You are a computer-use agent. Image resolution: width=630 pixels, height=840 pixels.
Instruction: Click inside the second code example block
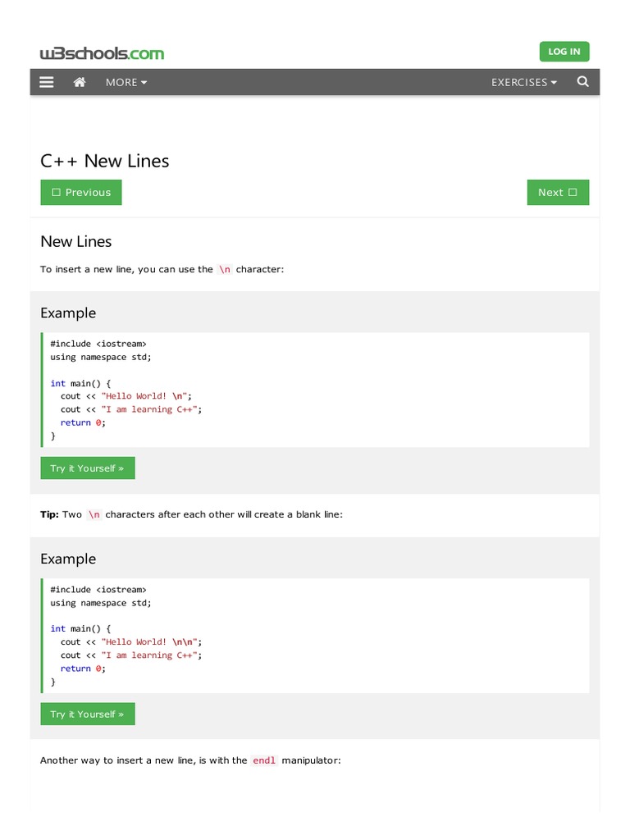[x=315, y=636]
